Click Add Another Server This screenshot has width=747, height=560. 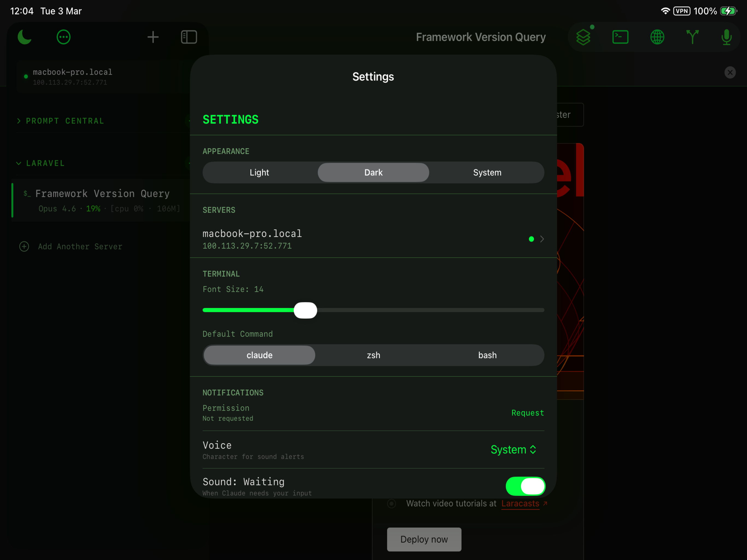click(x=80, y=247)
